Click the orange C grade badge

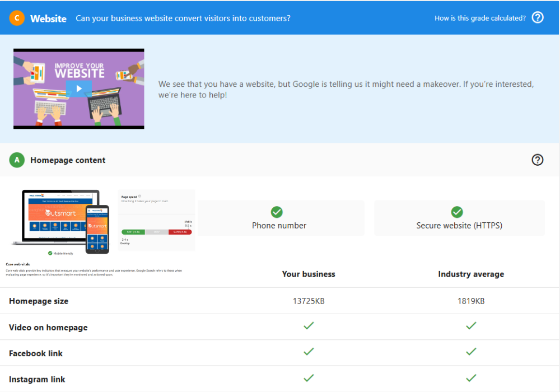[17, 18]
